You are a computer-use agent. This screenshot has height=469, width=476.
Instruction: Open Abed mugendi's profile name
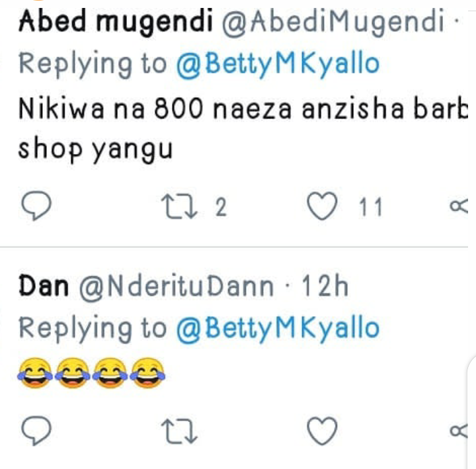pos(116,22)
